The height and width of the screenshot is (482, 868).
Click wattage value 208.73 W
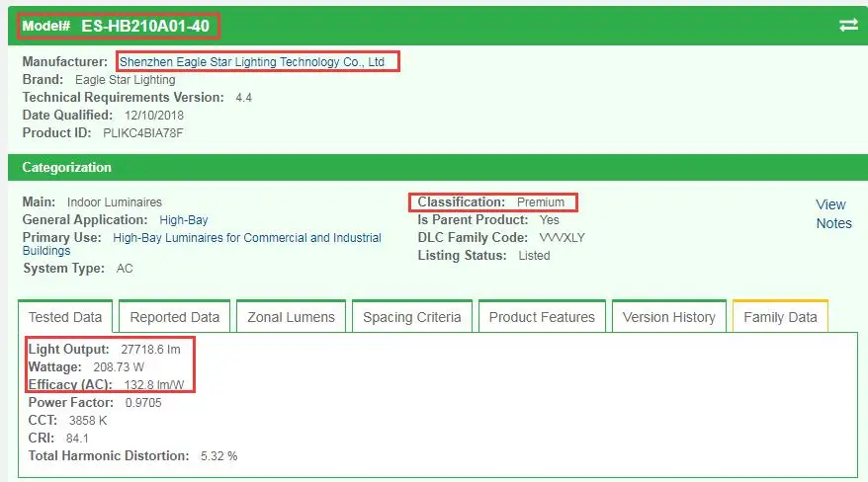(x=119, y=367)
